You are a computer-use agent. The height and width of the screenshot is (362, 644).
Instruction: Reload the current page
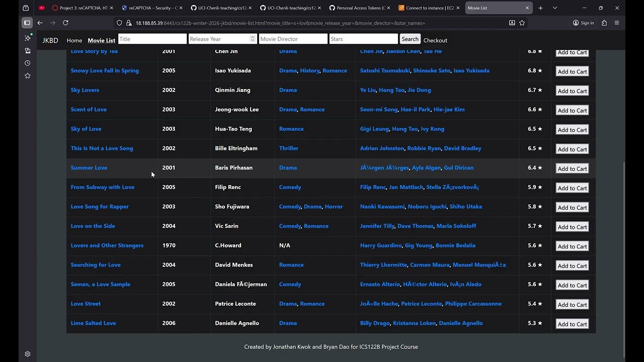coord(65,23)
